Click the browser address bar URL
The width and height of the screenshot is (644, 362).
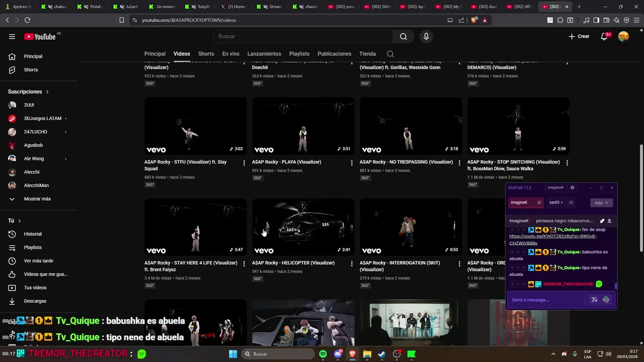[189, 20]
